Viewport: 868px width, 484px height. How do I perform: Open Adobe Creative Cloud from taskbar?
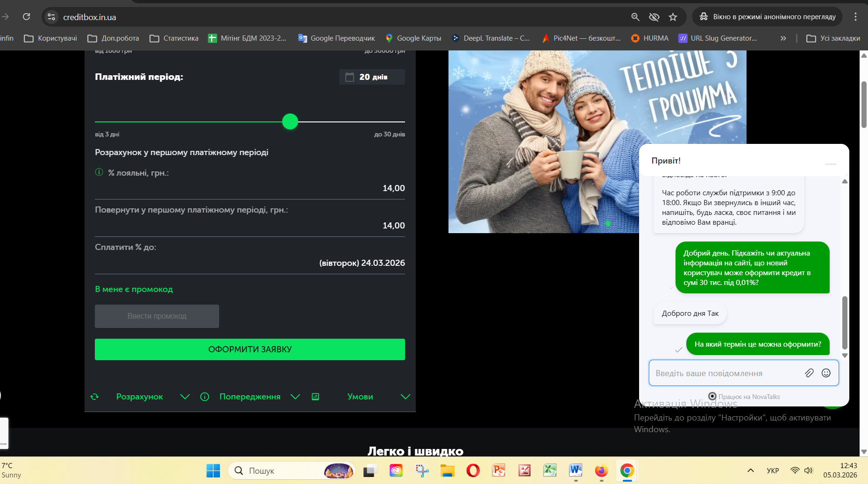point(396,470)
